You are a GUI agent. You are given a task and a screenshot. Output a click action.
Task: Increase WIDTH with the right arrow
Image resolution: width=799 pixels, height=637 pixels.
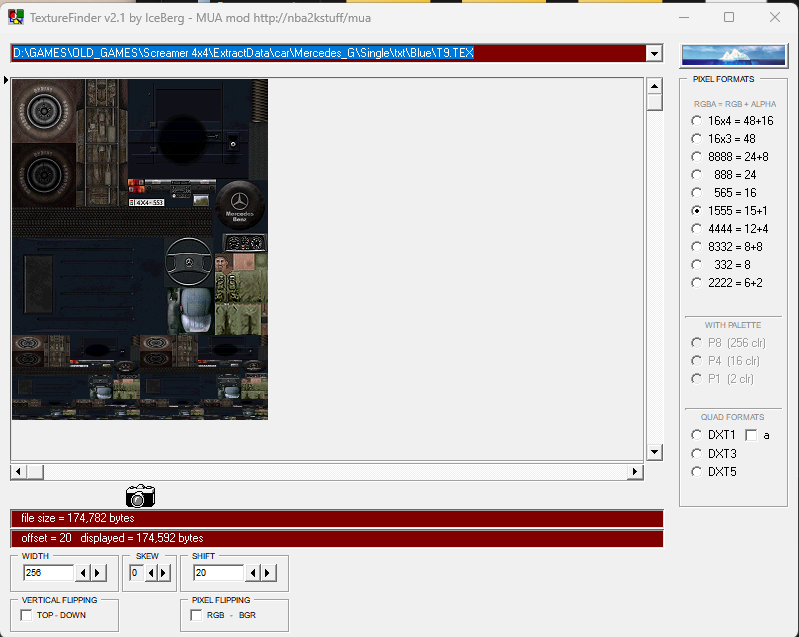click(x=97, y=573)
